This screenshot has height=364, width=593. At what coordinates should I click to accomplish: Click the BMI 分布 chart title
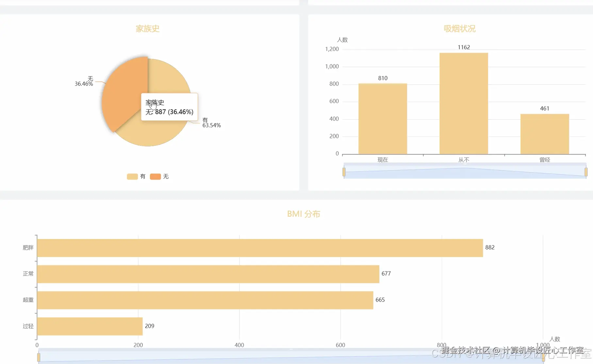(x=304, y=214)
